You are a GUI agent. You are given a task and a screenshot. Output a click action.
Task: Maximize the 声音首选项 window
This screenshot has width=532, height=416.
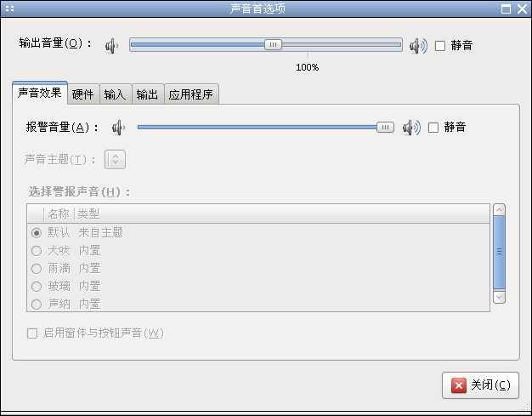[x=506, y=9]
